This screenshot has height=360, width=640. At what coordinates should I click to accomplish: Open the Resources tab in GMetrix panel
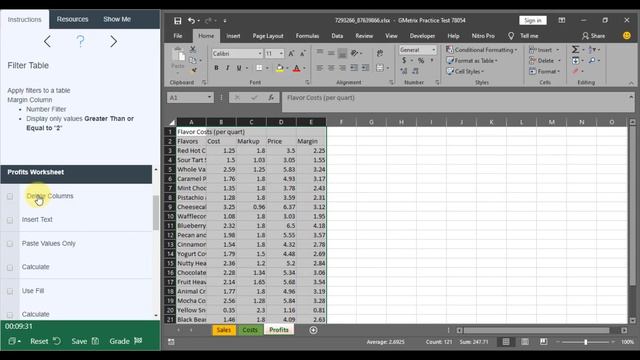(x=72, y=19)
